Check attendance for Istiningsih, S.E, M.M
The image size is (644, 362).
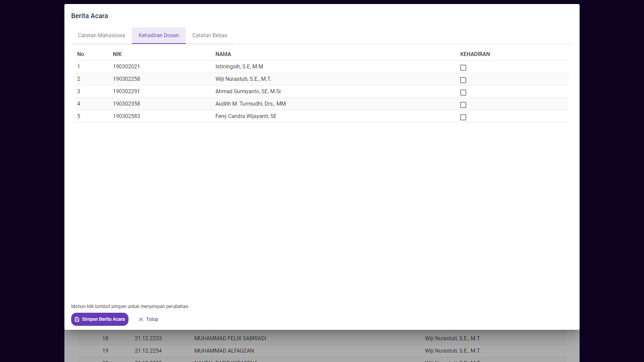click(463, 68)
